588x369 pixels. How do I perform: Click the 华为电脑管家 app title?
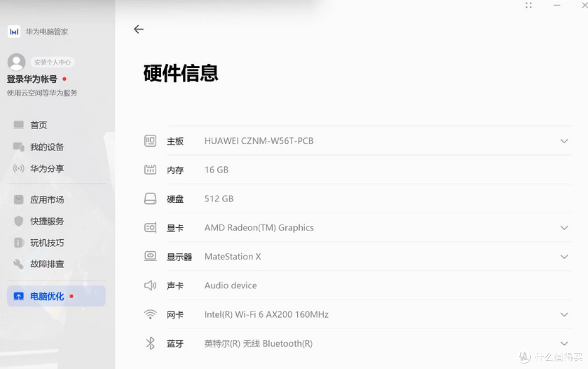47,32
